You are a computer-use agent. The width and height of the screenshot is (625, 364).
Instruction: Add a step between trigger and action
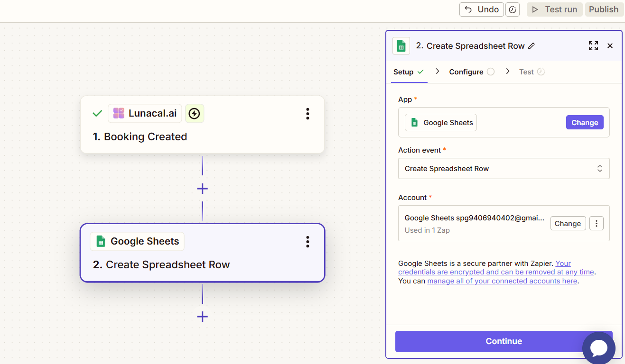(202, 189)
